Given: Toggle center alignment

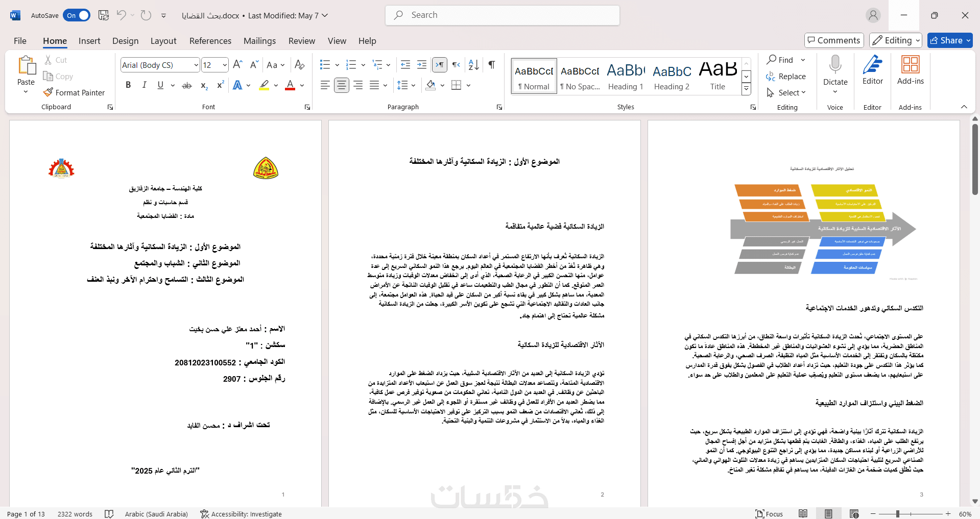Looking at the screenshot, I should point(342,85).
